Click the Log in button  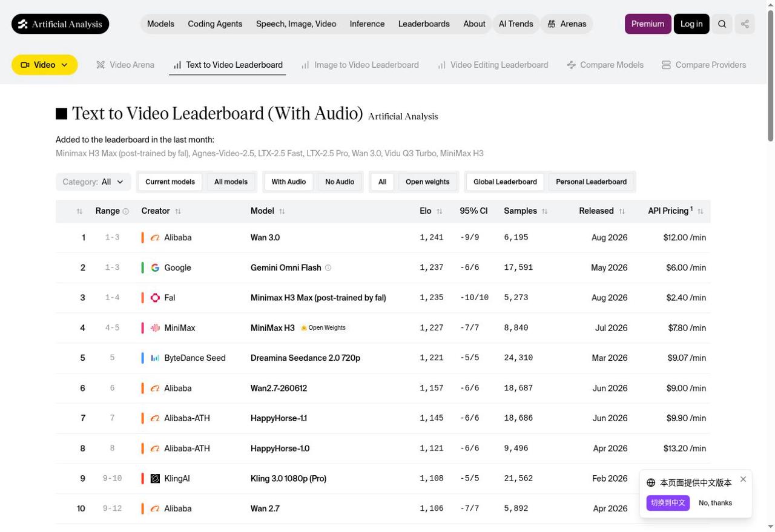691,24
